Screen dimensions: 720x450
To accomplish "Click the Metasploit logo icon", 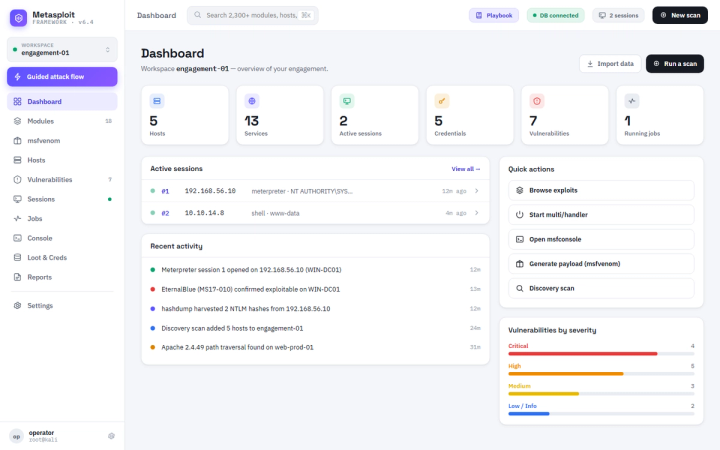I will (18, 18).
